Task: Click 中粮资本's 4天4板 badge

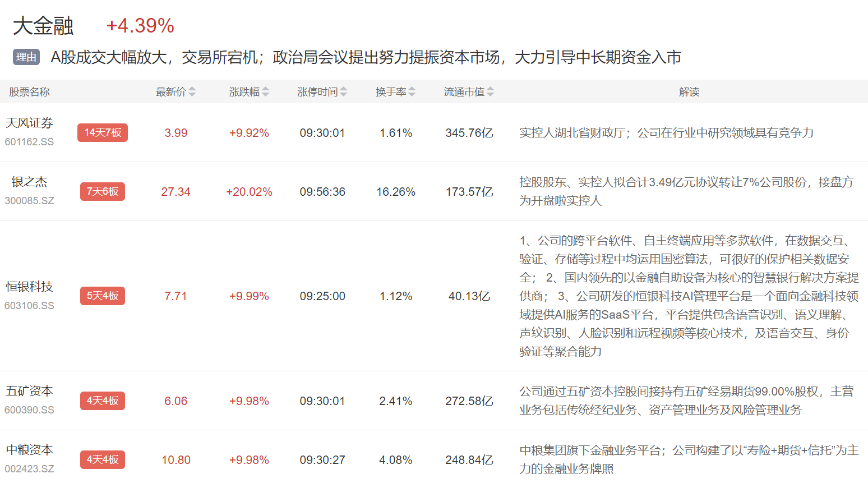Action: click(103, 460)
